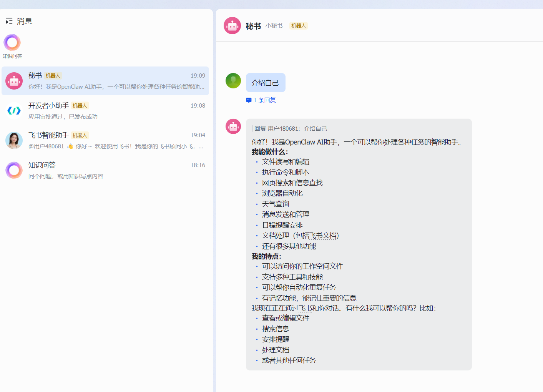Click the 知识问答 ring avatar in list
The image size is (543, 392).
pos(14,170)
